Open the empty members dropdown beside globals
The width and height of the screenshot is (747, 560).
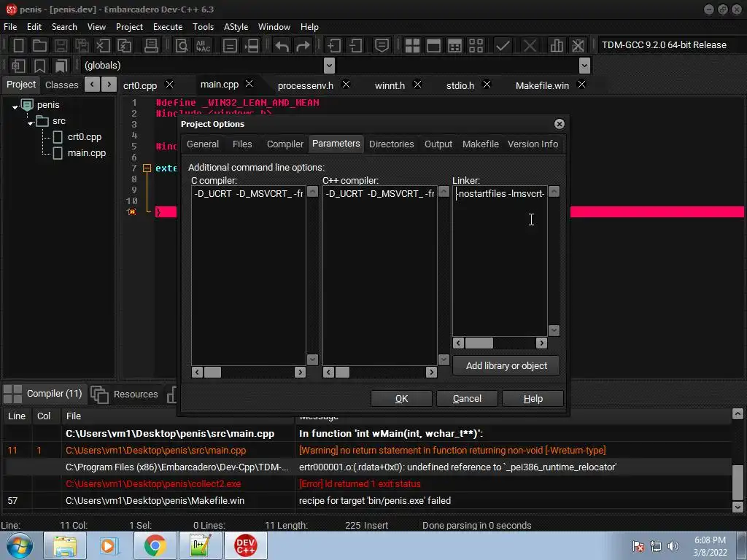[x=584, y=65]
